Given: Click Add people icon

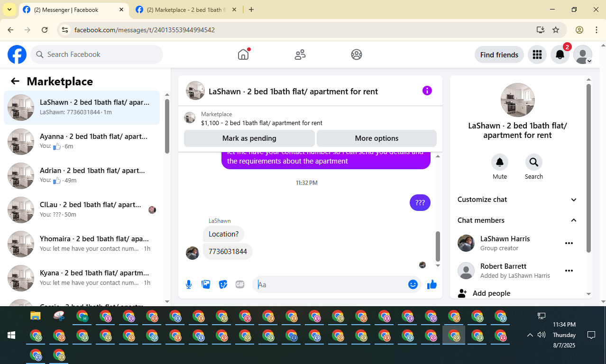Looking at the screenshot, I should [462, 293].
